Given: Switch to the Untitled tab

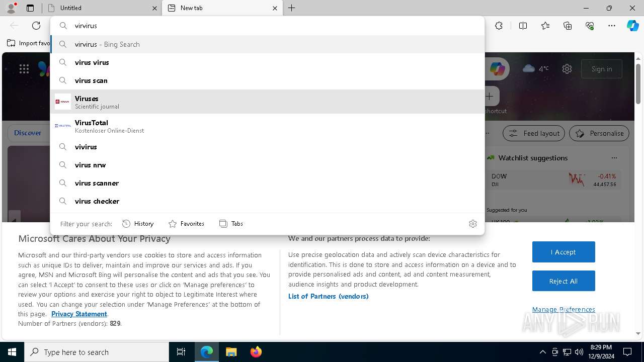Looking at the screenshot, I should (100, 8).
